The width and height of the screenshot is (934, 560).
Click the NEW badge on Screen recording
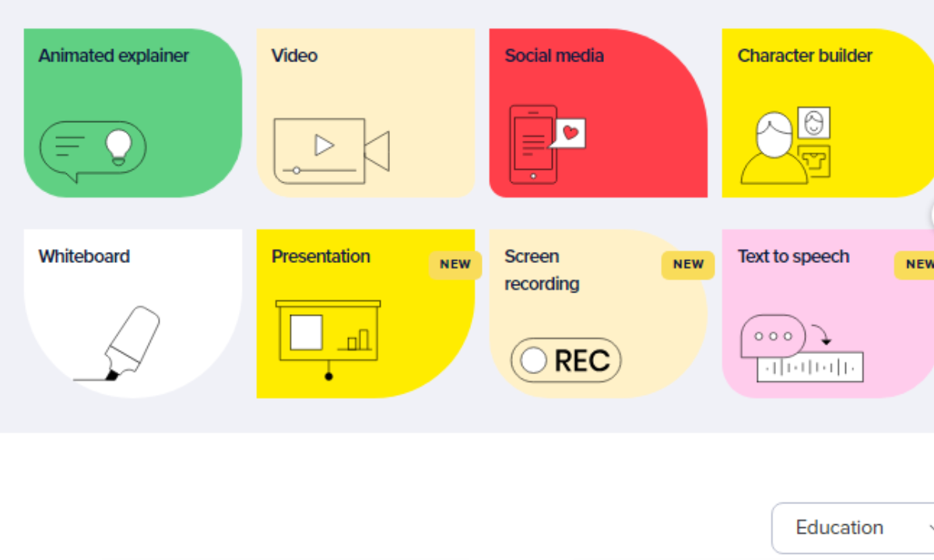688,264
